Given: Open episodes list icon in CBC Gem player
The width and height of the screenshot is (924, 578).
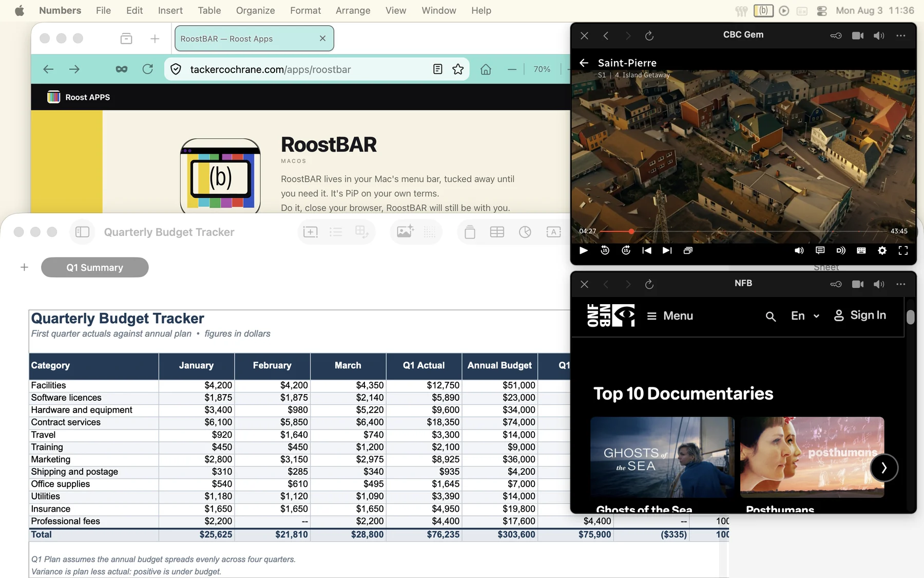Looking at the screenshot, I should point(688,250).
